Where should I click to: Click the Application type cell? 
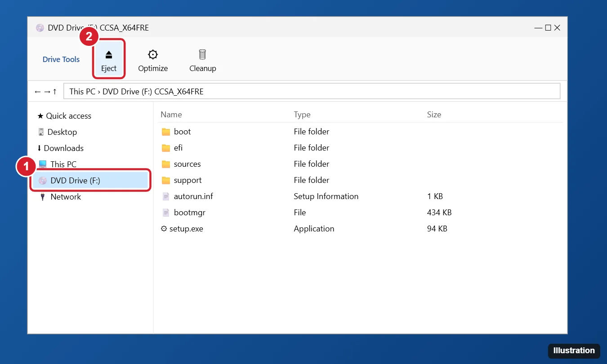314,229
